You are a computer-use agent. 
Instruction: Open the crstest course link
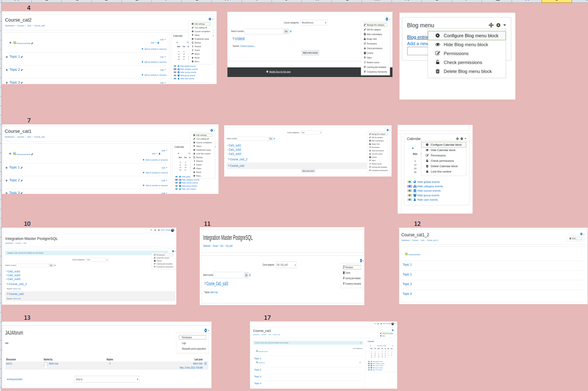(240, 39)
